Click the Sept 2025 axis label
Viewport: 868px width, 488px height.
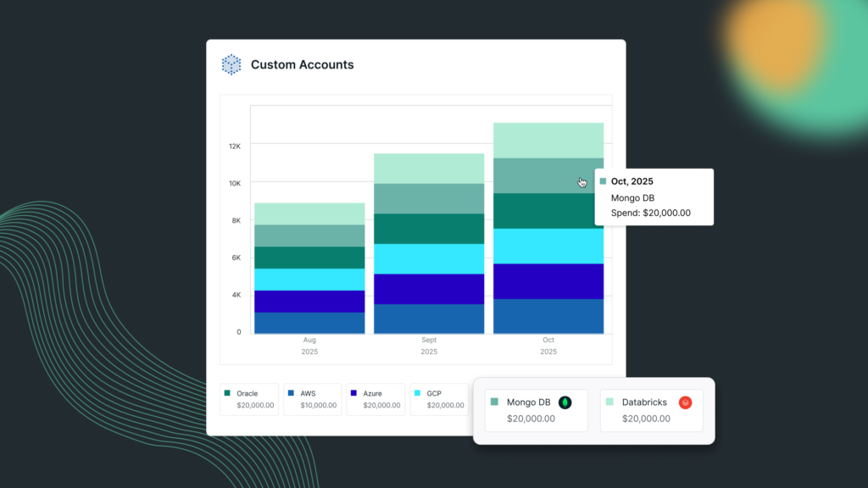429,345
